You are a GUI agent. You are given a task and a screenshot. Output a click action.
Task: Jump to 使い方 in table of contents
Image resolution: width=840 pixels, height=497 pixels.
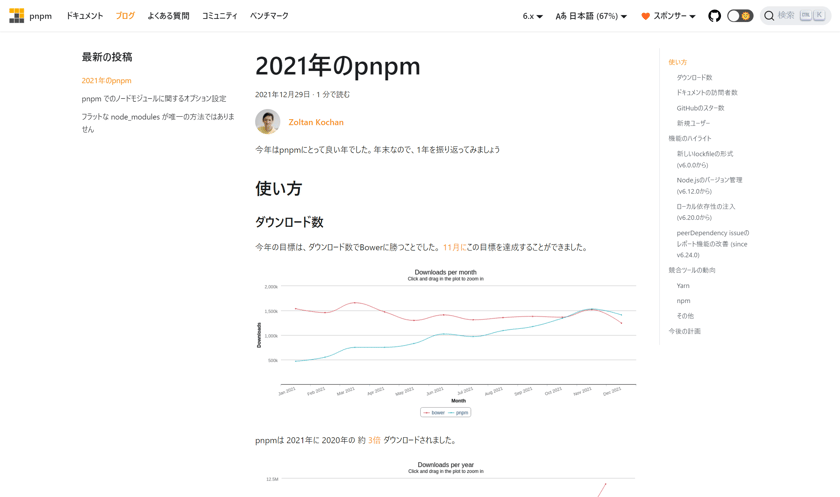pos(678,62)
